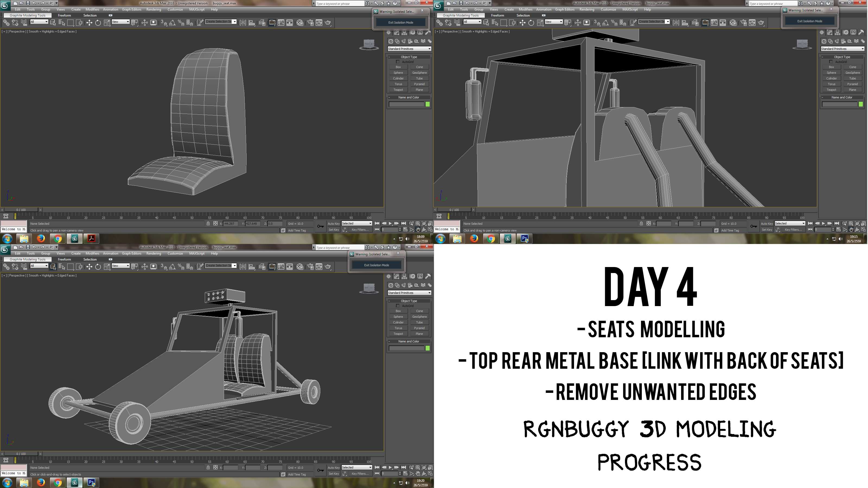868x488 pixels.
Task: Click the Mirror tool in the roll-cage closeup window
Action: (x=676, y=23)
